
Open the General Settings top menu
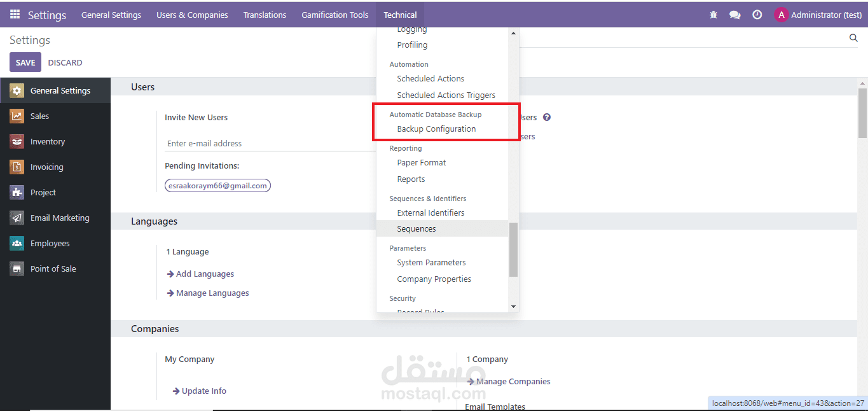111,15
